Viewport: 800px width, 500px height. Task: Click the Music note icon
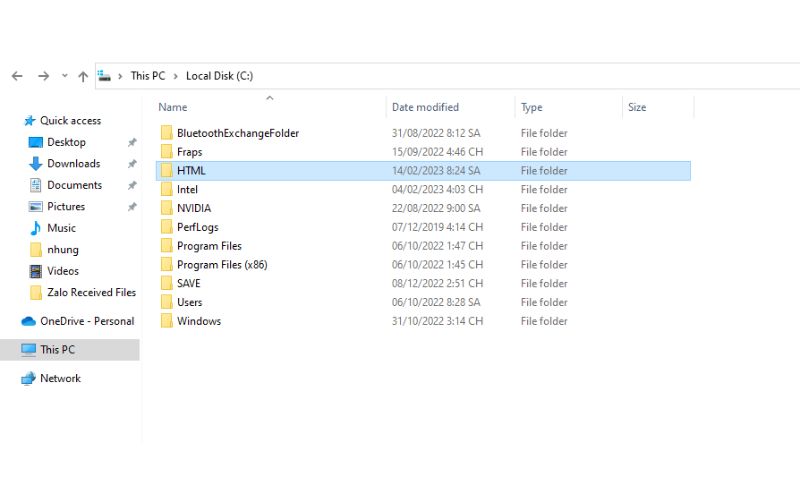[36, 228]
